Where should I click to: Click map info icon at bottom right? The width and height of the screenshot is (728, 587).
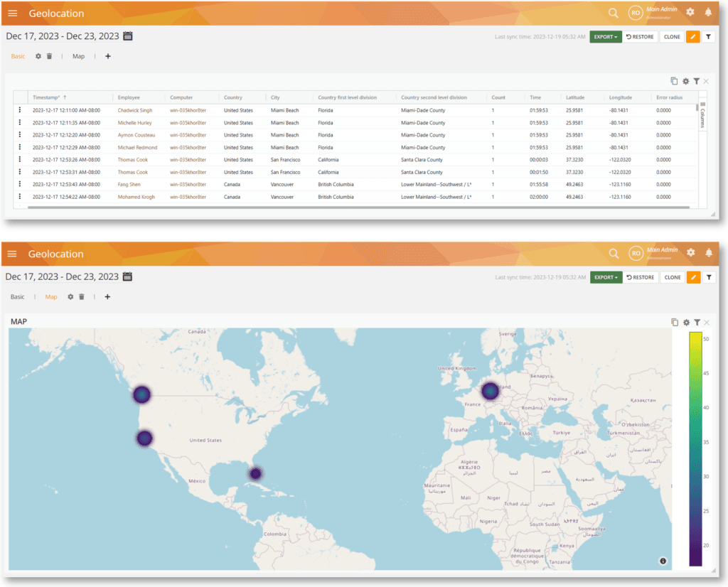click(x=663, y=561)
